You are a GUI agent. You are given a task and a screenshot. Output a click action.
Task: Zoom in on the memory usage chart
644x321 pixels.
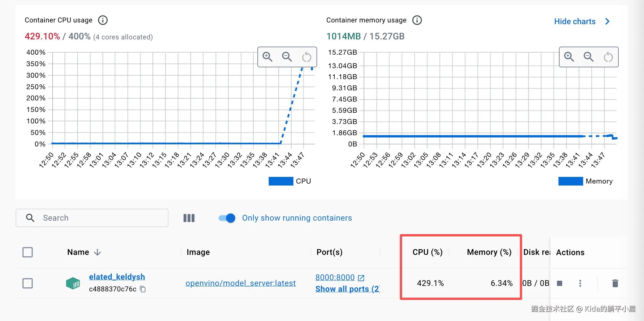pos(569,57)
